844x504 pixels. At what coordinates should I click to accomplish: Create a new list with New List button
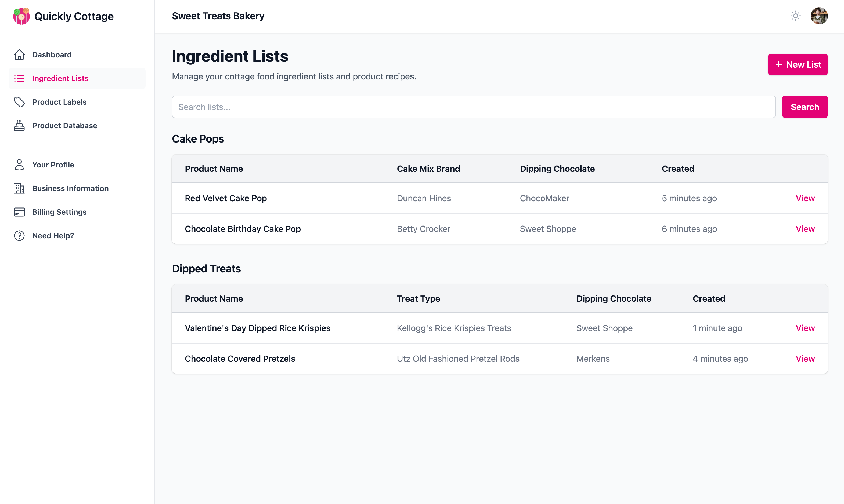point(798,64)
